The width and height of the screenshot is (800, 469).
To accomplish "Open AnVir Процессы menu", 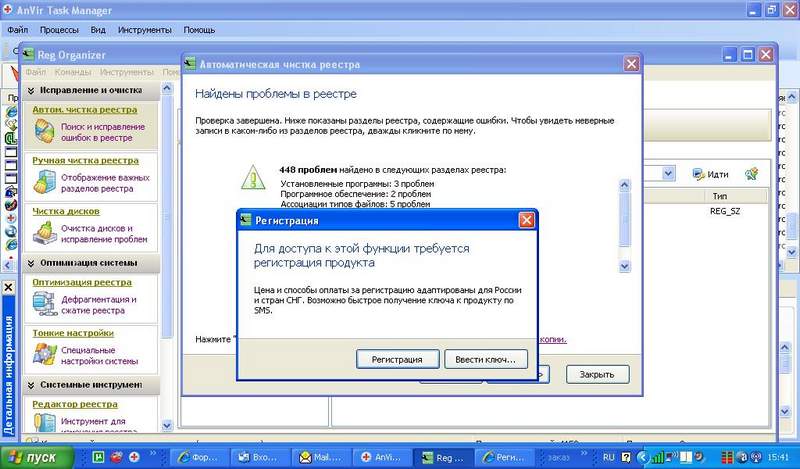I will (59, 30).
